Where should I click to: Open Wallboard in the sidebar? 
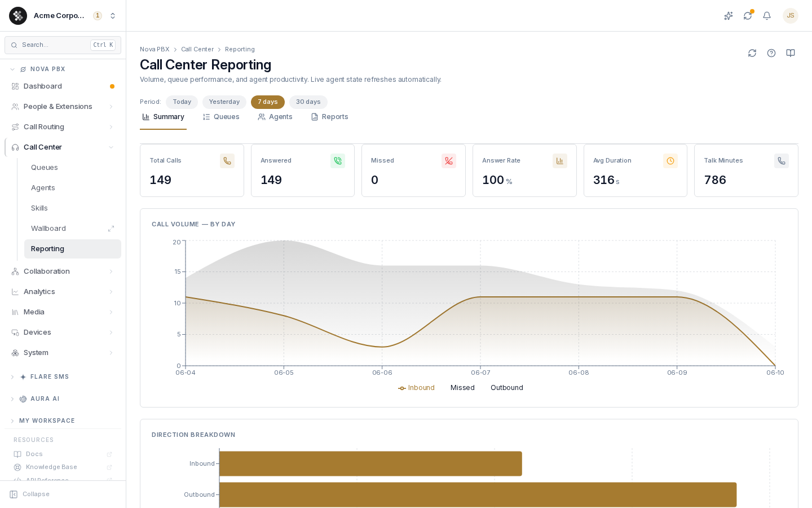(x=72, y=229)
